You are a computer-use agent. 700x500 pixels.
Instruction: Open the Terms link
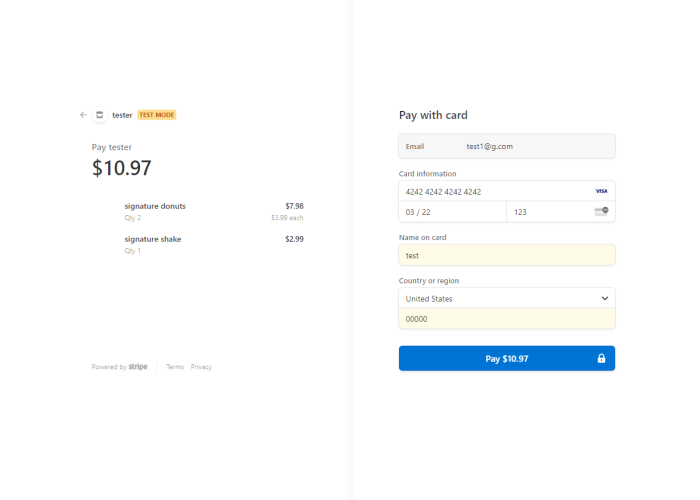(x=175, y=367)
